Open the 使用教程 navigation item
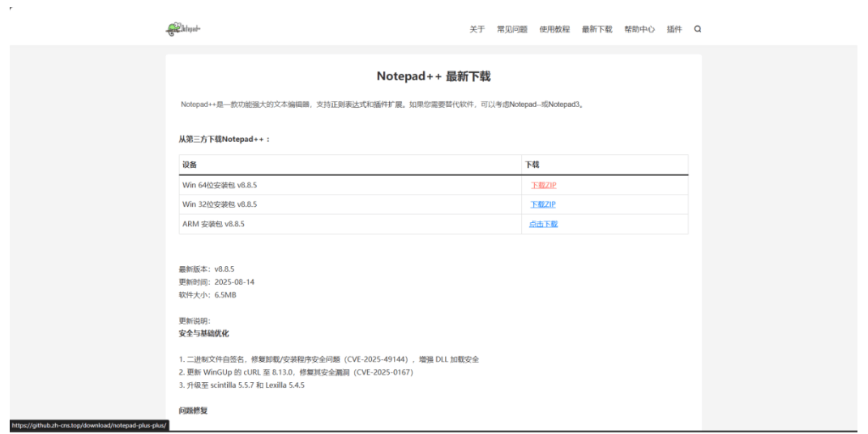The image size is (868, 434). 554,29
